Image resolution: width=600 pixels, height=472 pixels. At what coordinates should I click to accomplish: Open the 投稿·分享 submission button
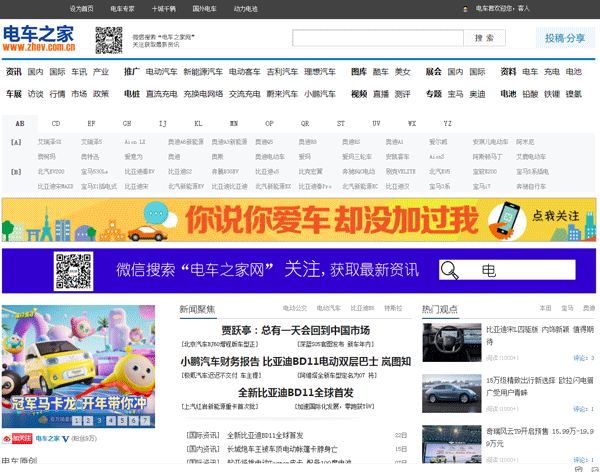pos(565,38)
